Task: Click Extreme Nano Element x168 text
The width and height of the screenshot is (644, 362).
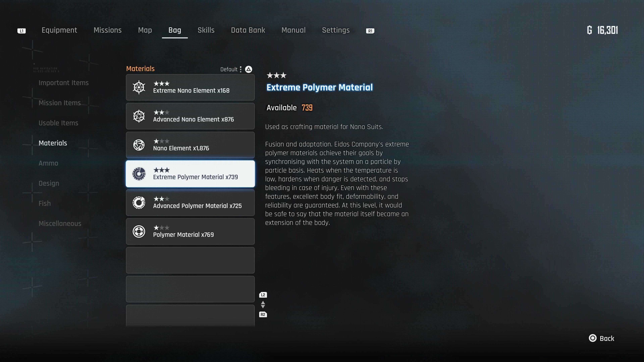Action: pyautogui.click(x=191, y=90)
